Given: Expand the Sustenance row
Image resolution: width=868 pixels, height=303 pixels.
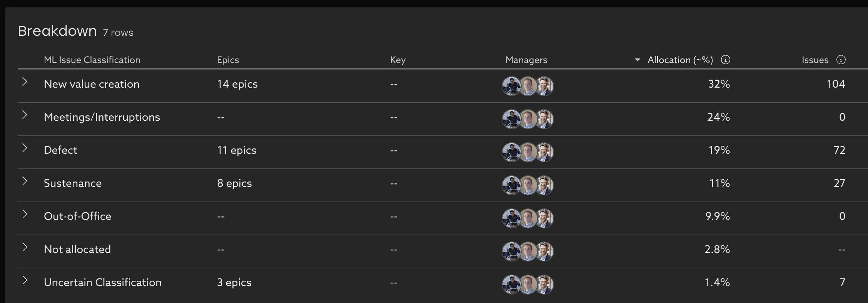Looking at the screenshot, I should click(25, 181).
